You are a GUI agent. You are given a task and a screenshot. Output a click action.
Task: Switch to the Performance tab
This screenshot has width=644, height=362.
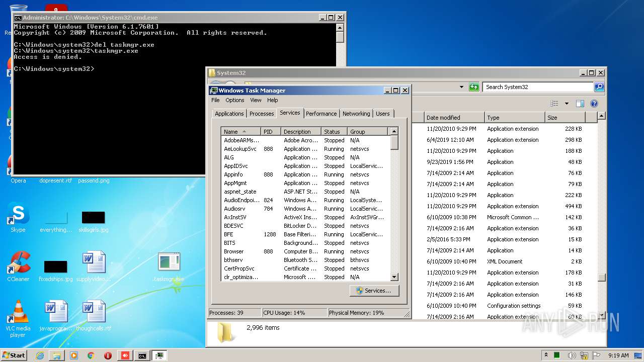click(321, 114)
